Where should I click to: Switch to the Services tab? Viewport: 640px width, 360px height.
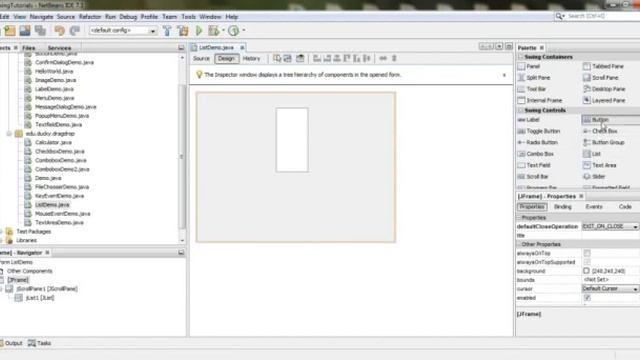[x=59, y=48]
